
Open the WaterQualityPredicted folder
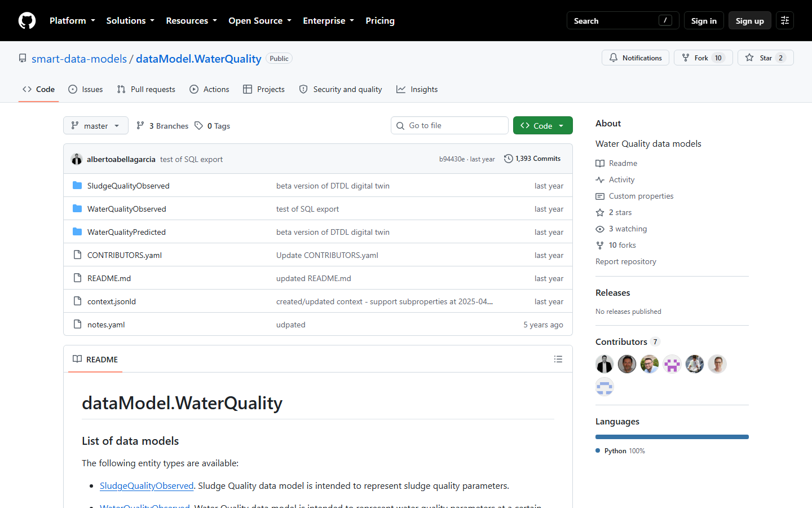126,232
